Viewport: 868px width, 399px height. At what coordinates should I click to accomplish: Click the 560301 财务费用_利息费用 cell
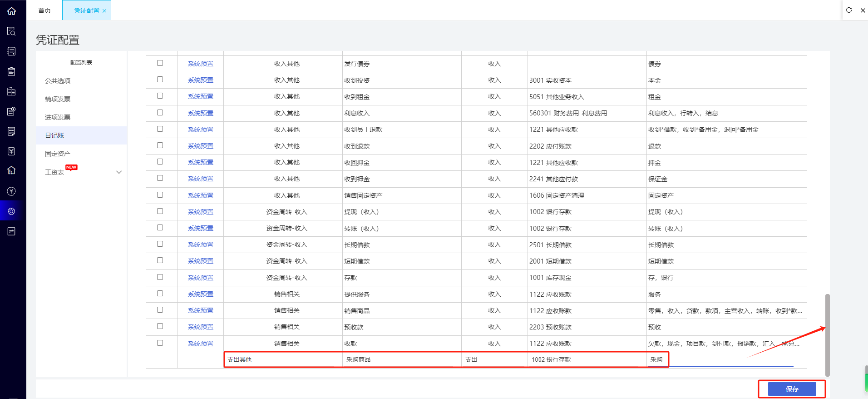587,113
